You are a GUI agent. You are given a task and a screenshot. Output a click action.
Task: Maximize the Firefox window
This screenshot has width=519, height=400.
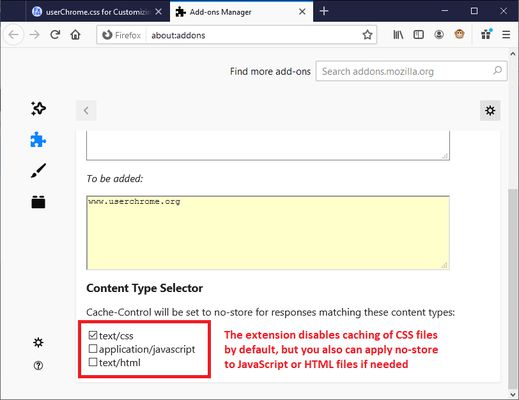click(x=474, y=11)
